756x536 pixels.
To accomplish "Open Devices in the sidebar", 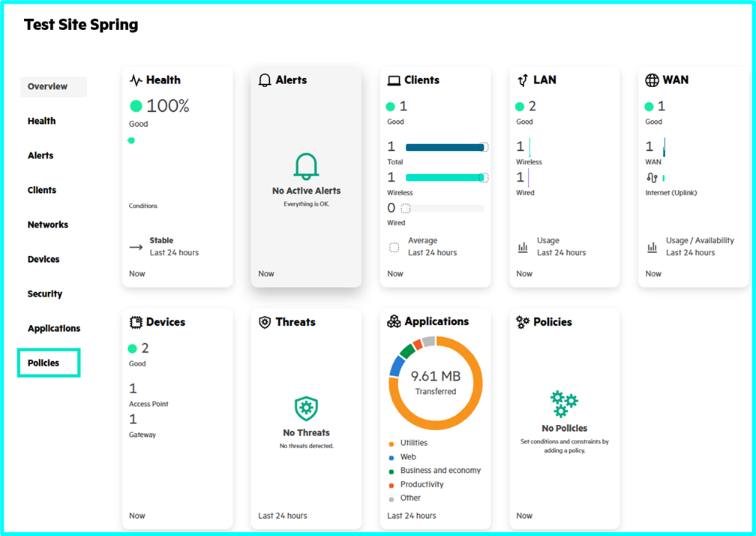I will click(43, 260).
